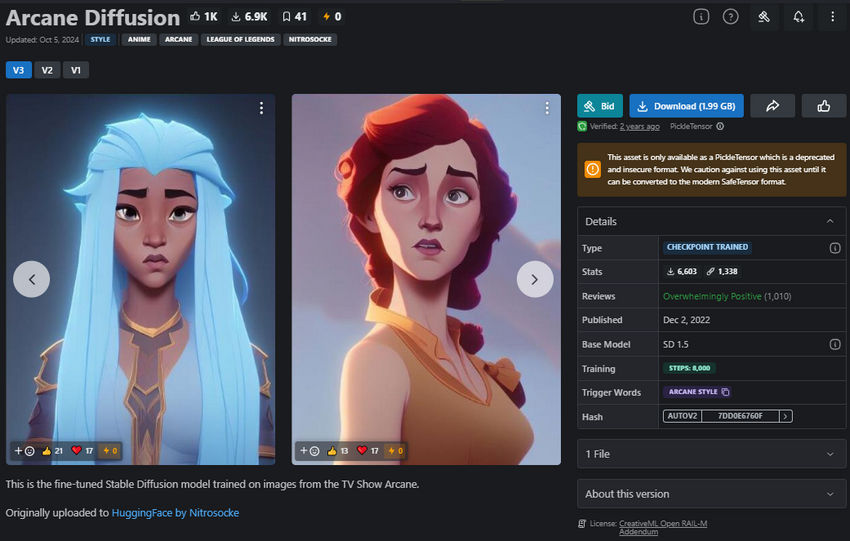
Task: Copy the 7DD0E6760F hash value
Action: coord(740,416)
